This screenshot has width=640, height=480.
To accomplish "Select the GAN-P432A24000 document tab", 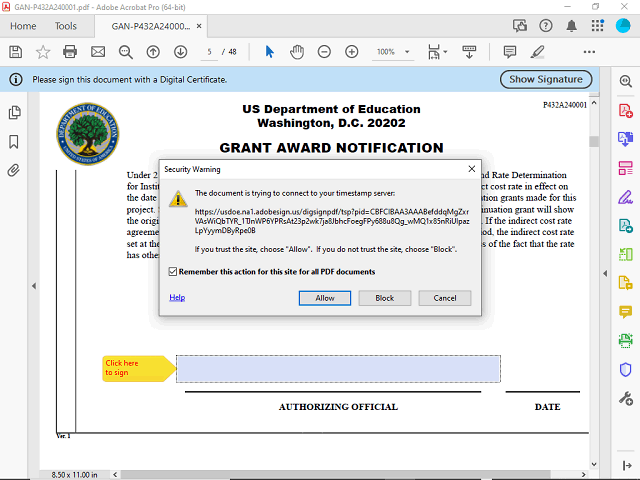I will point(151,26).
